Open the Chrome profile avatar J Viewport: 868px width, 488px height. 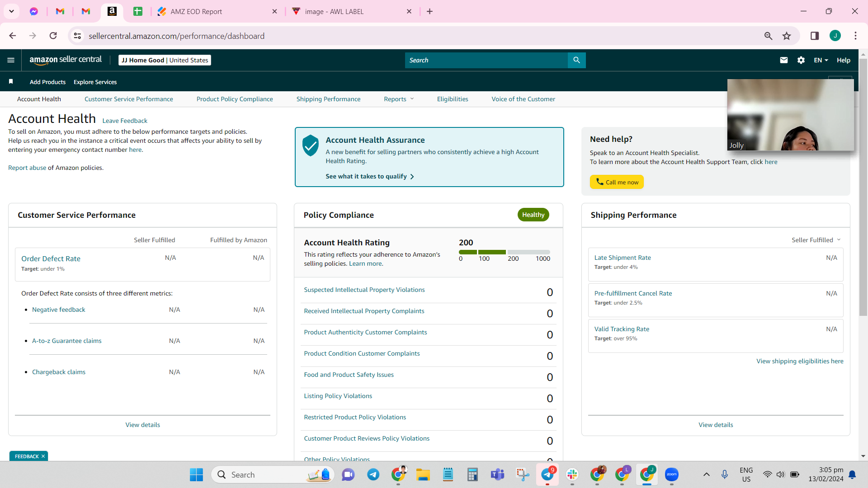(835, 36)
